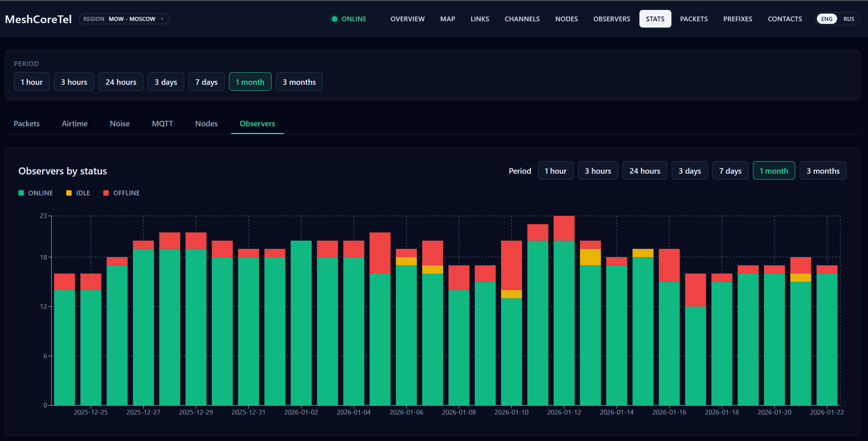Open the chart Period 3 days selector
This screenshot has height=441, width=868.
689,170
